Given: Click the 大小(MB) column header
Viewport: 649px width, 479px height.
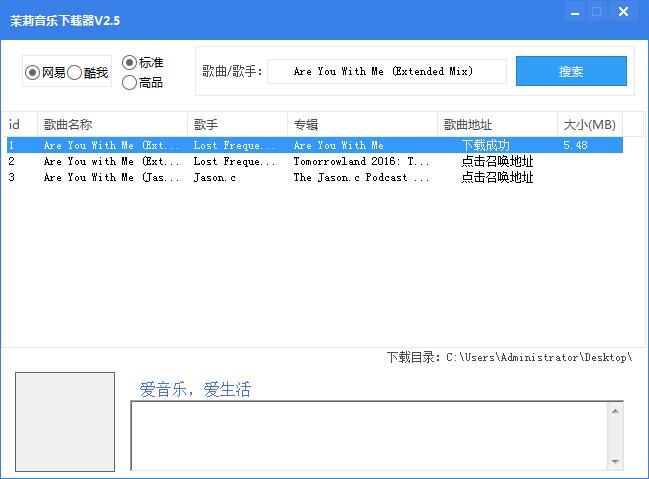Looking at the screenshot, I should [x=590, y=124].
